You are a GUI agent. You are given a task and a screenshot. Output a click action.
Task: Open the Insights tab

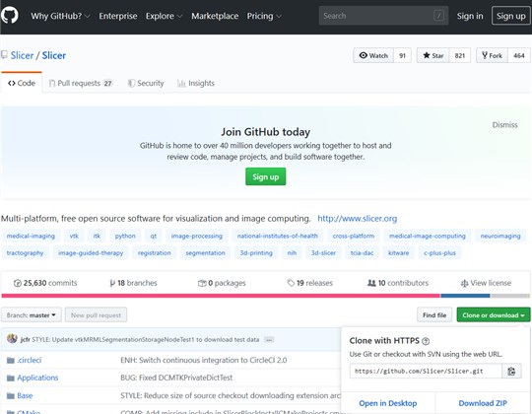coord(196,83)
